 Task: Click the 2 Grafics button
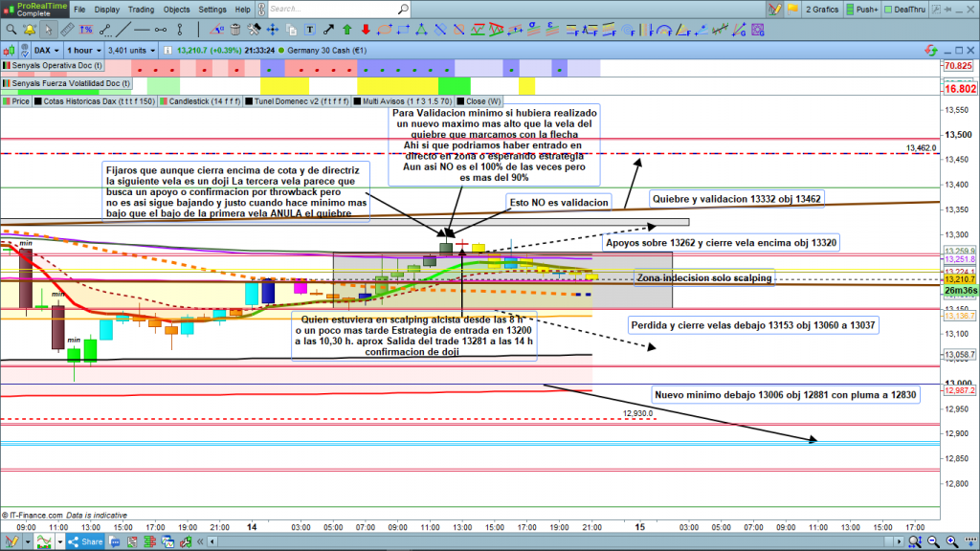click(x=820, y=10)
